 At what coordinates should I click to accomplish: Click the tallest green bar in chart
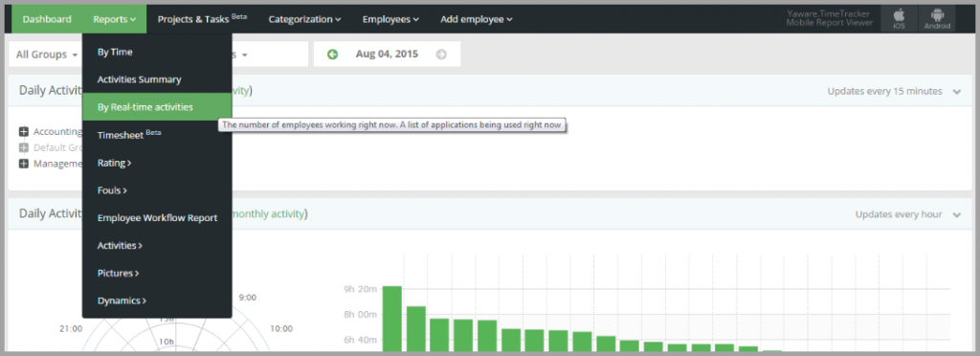click(x=391, y=319)
